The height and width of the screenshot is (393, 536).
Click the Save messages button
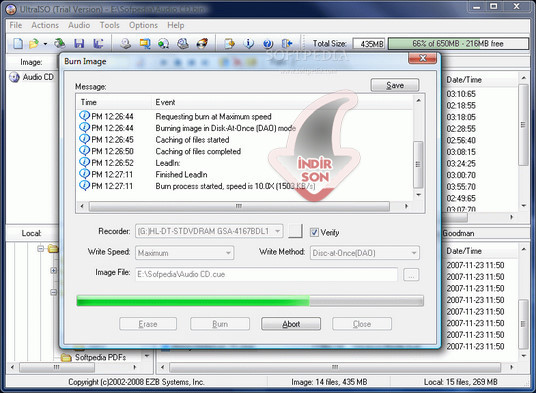[x=395, y=85]
